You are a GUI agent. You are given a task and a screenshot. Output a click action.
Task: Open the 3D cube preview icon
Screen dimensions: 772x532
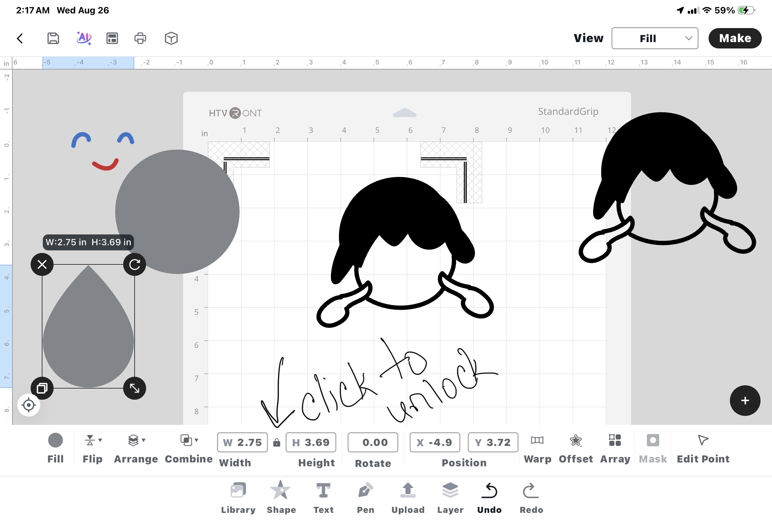[171, 38]
